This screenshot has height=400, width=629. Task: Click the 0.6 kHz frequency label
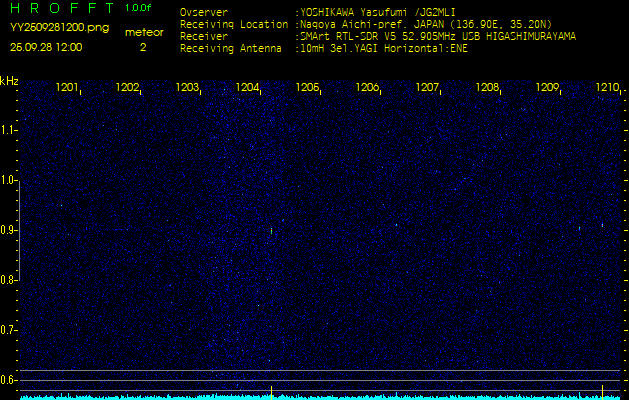(x=8, y=380)
